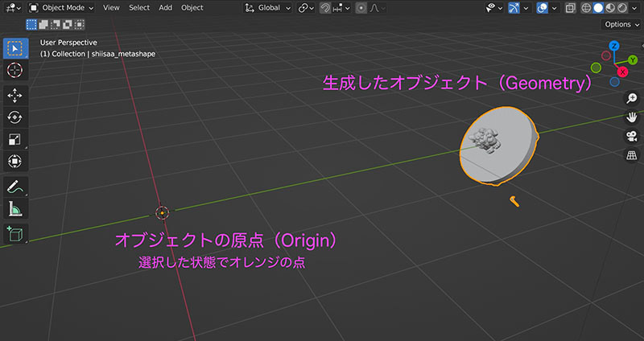The image size is (644, 341).
Task: Open the Global transform orientation dropdown
Action: [x=268, y=8]
